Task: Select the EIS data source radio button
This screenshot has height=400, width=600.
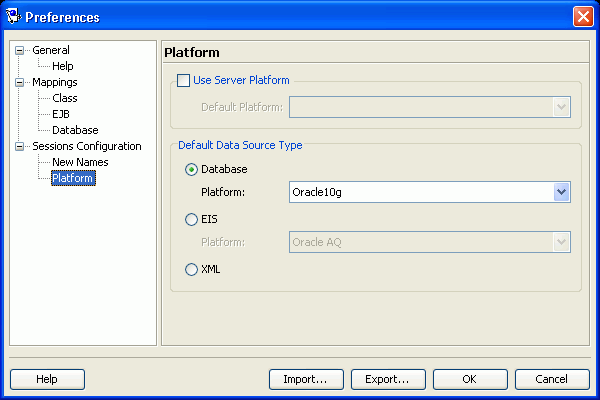Action: coord(191,219)
